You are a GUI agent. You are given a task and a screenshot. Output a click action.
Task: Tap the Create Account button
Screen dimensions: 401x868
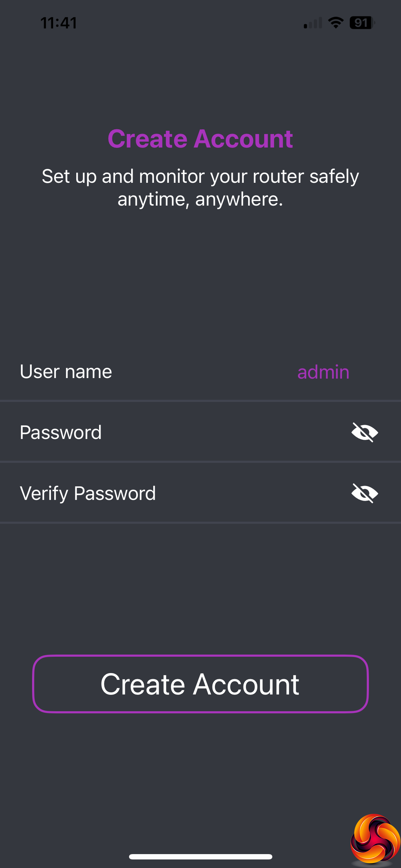pyautogui.click(x=200, y=684)
